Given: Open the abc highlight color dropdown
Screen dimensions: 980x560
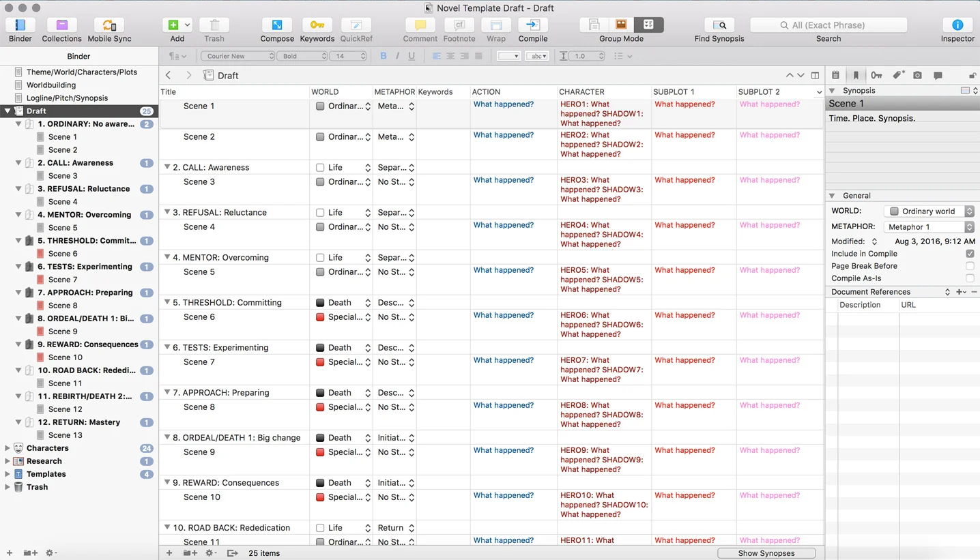Looking at the screenshot, I should coord(537,56).
